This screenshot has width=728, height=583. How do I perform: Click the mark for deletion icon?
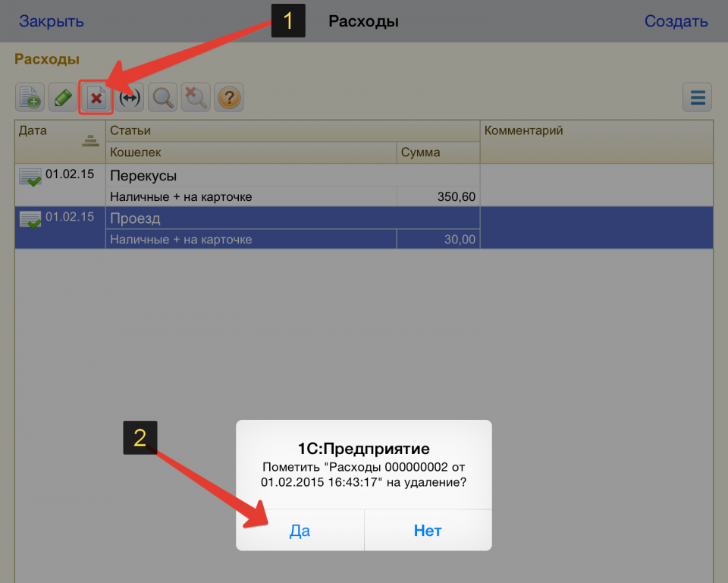tap(96, 98)
